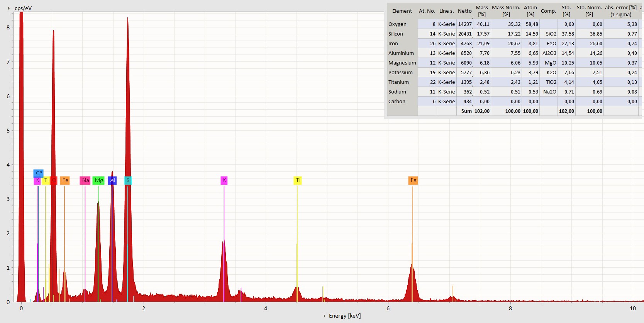Select the green Mg element marker
644x323 pixels.
[99, 180]
